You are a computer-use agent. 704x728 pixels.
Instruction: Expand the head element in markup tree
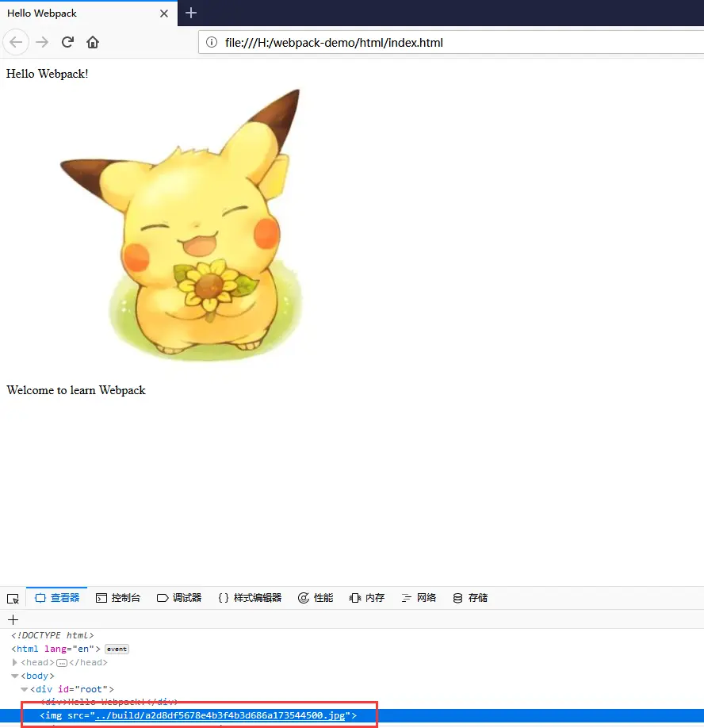pyautogui.click(x=14, y=662)
